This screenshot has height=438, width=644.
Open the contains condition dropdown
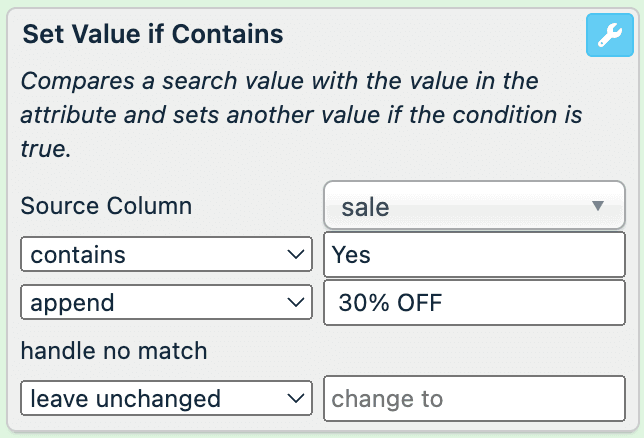click(166, 255)
